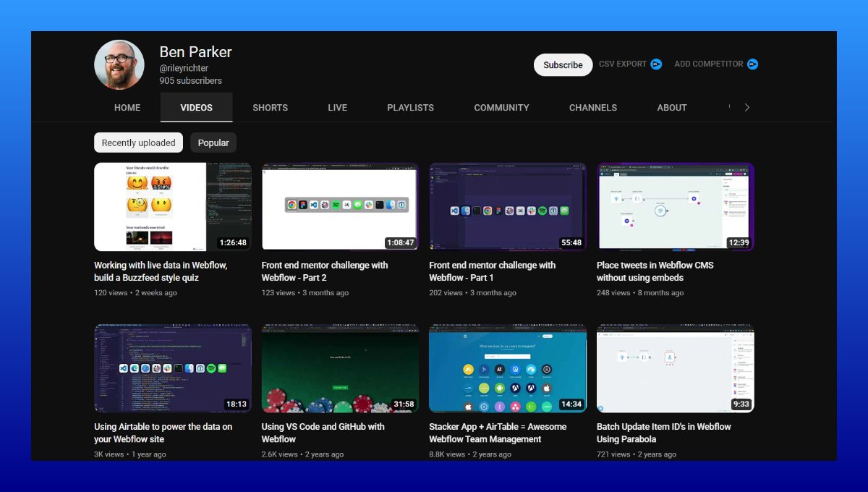Screen dimensions: 868x492
Task: Subscribe to the Ben Parker channel
Action: pyautogui.click(x=563, y=64)
